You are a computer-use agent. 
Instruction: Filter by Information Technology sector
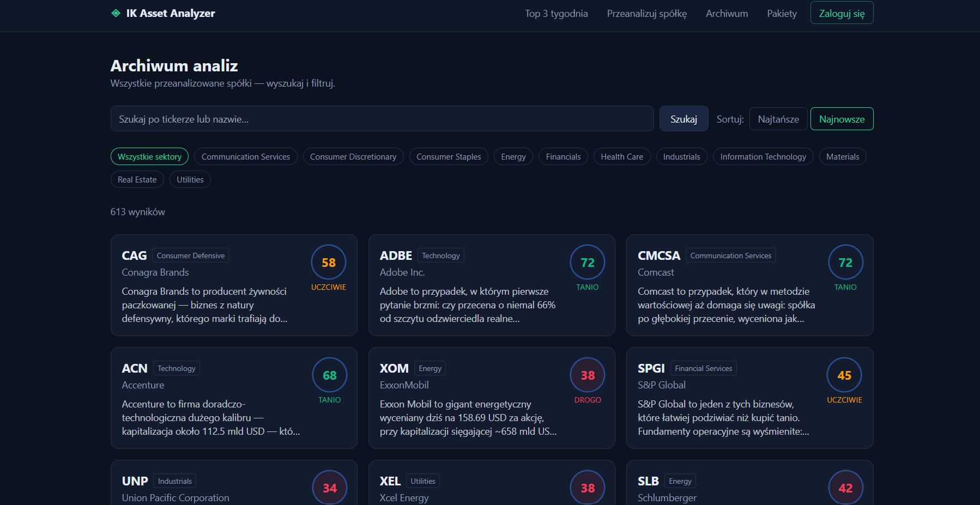pyautogui.click(x=763, y=157)
